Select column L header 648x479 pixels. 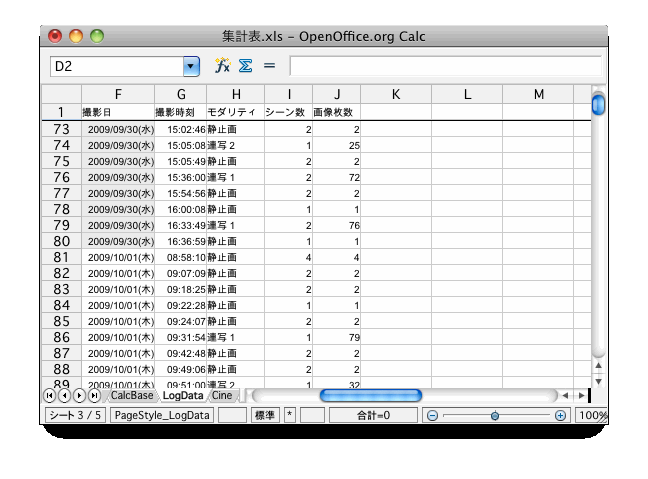(x=467, y=94)
